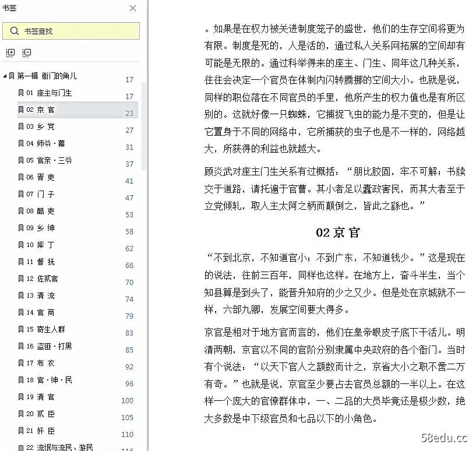Click the bookmark search field
Screen dimensions: 476x451
[x=71, y=31]
